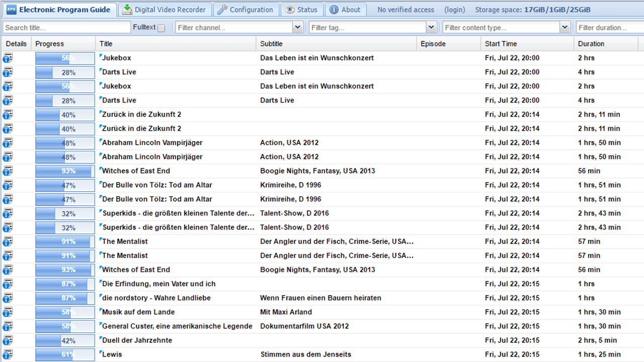
Task: Select the Electronic Program Guide tab
Action: [59, 10]
